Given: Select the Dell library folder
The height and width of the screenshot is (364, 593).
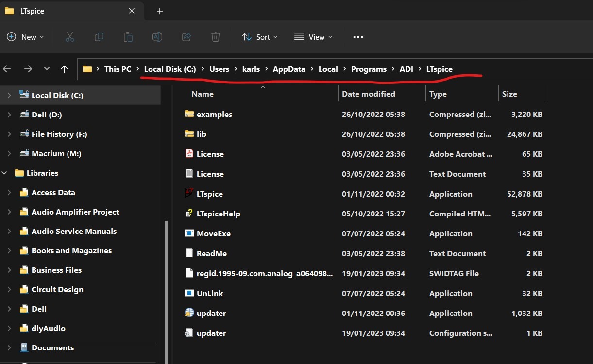Looking at the screenshot, I should click(x=39, y=309).
